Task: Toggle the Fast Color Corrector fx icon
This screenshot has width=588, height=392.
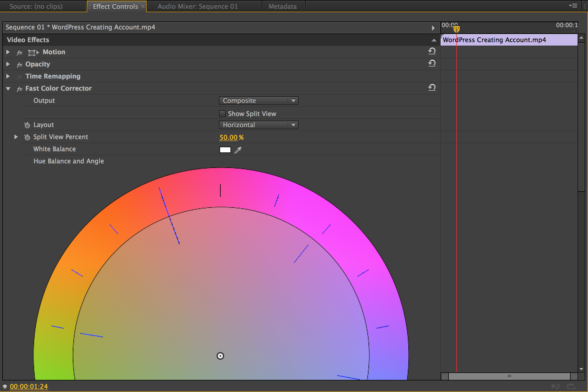Action: (x=20, y=89)
